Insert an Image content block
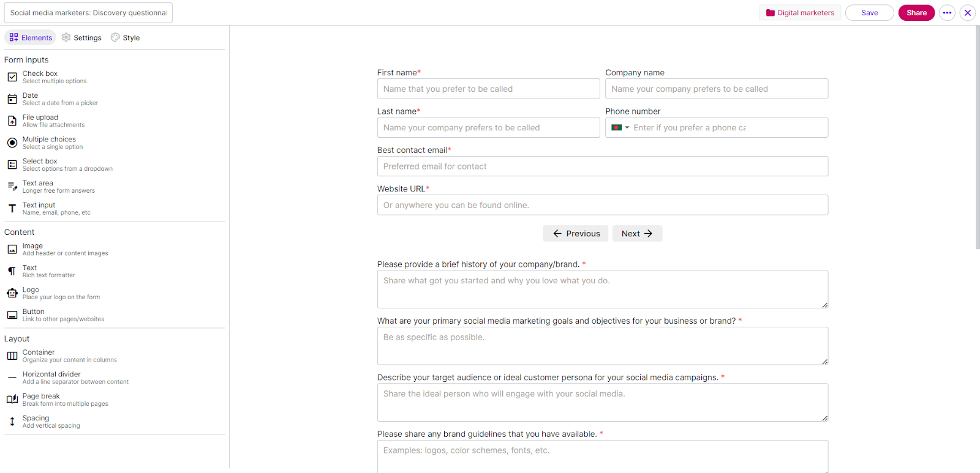980x473 pixels. (x=32, y=249)
